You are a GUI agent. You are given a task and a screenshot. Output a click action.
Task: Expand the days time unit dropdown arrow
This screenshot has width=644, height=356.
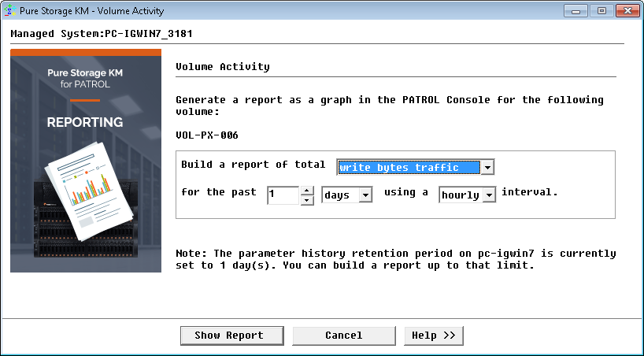point(365,195)
